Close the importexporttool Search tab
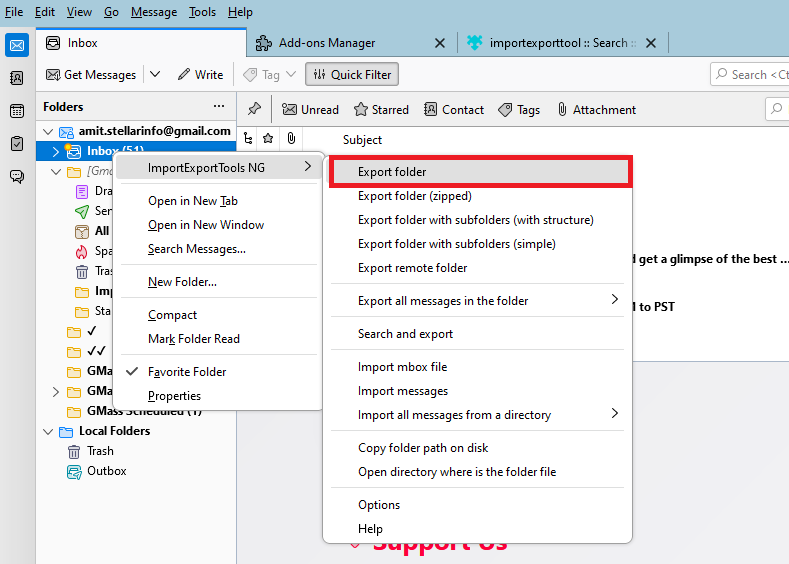The width and height of the screenshot is (789, 564). 651,43
